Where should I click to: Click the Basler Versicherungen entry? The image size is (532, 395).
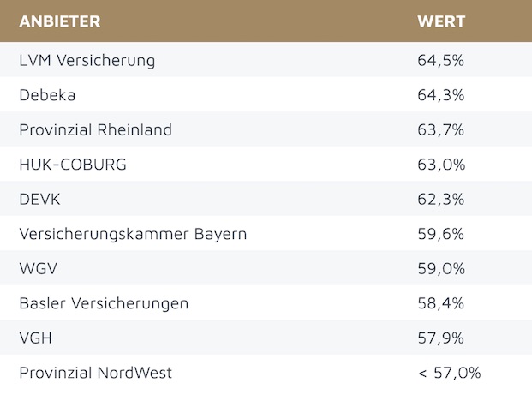(x=104, y=303)
